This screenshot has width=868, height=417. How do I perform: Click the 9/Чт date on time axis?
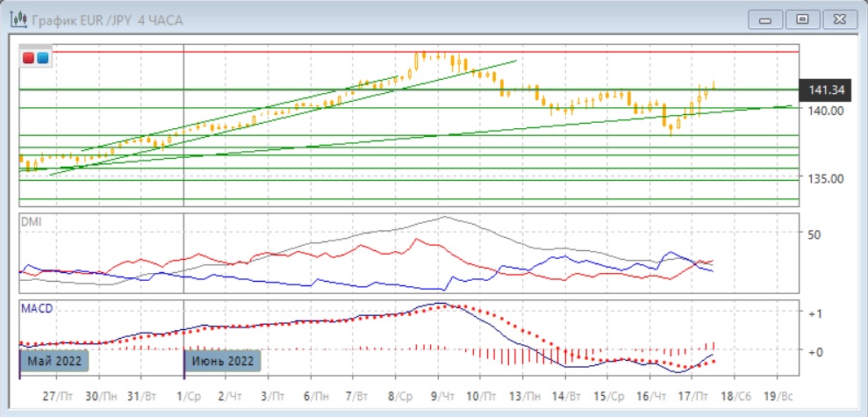(444, 396)
